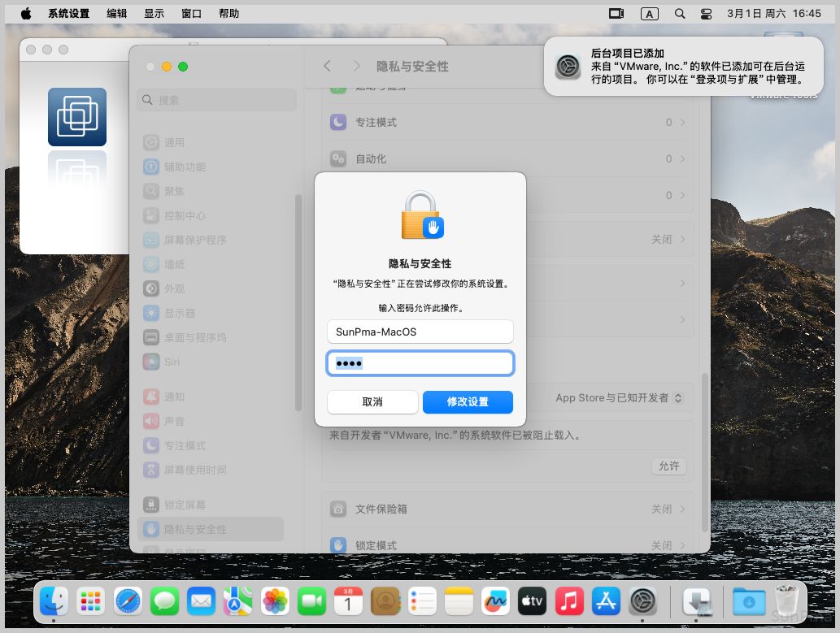840x633 pixels.
Task: Open Spotlight search in menu bar
Action: click(680, 14)
